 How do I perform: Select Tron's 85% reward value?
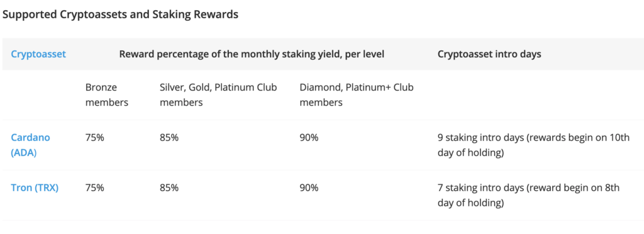(x=169, y=188)
